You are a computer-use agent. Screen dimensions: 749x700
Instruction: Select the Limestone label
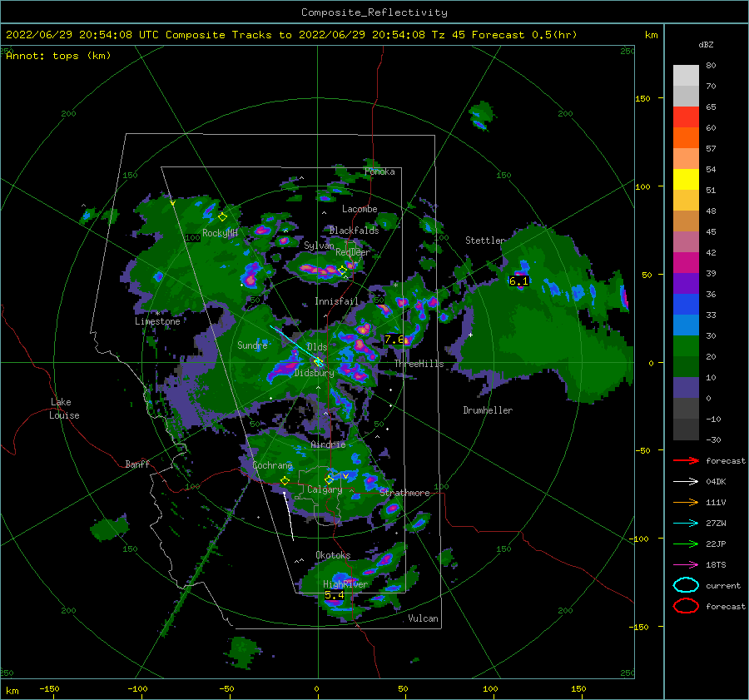point(157,321)
